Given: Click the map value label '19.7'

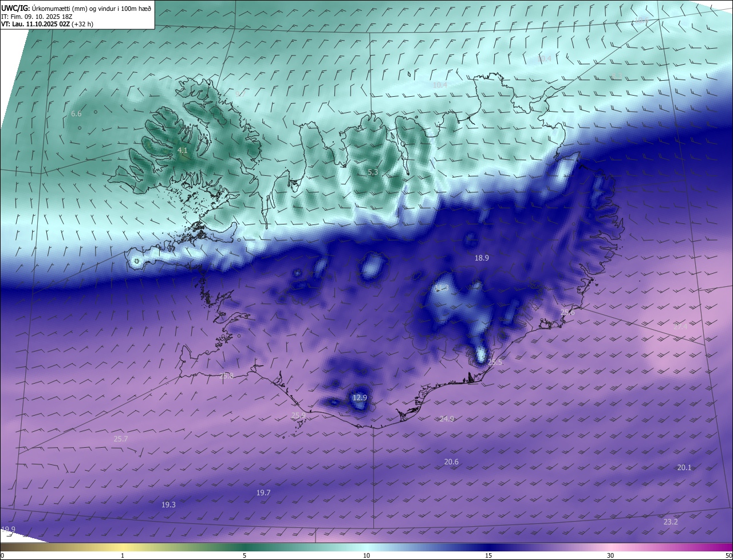Looking at the screenshot, I should [263, 493].
